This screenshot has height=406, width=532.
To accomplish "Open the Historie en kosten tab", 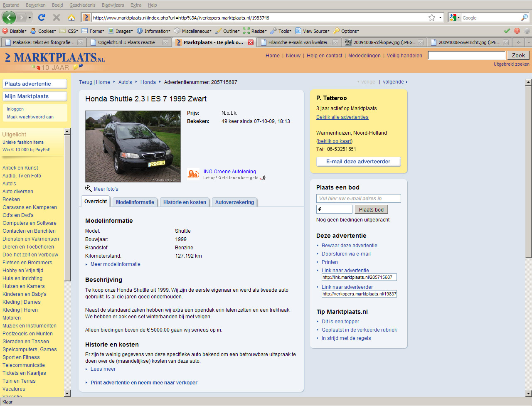I will pos(185,202).
